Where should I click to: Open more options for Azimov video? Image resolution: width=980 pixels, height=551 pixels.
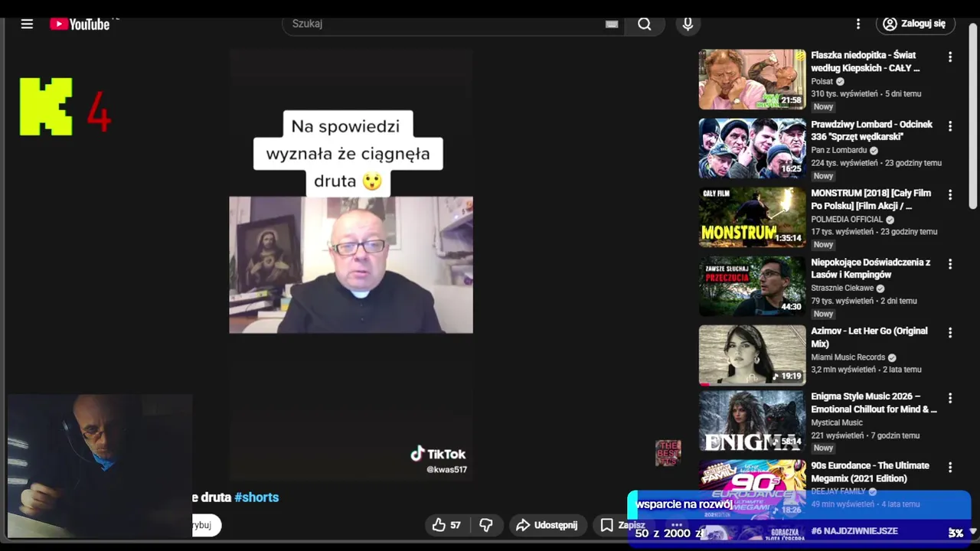(950, 332)
